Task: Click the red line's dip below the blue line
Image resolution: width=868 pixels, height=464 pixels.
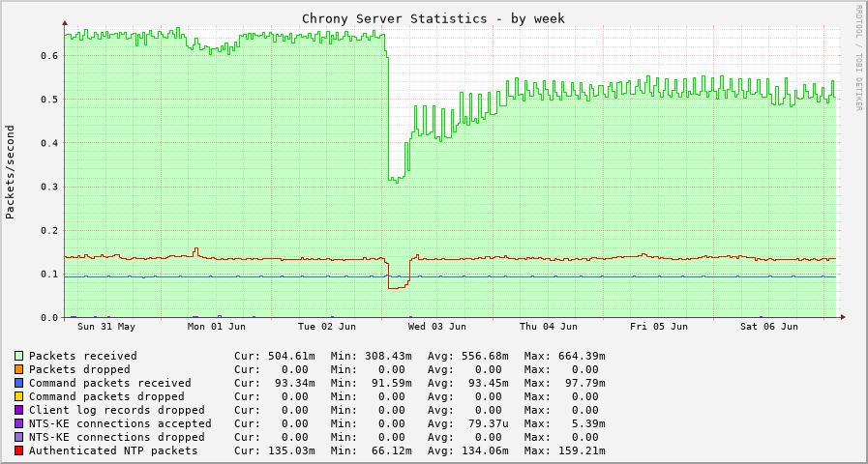Action: pos(398,287)
